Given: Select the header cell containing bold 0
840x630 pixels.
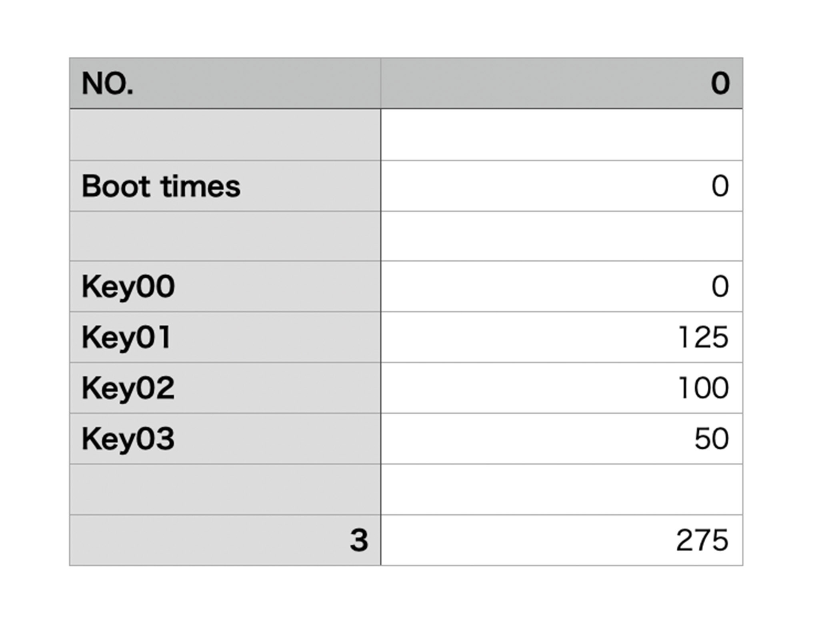Looking at the screenshot, I should point(562,83).
